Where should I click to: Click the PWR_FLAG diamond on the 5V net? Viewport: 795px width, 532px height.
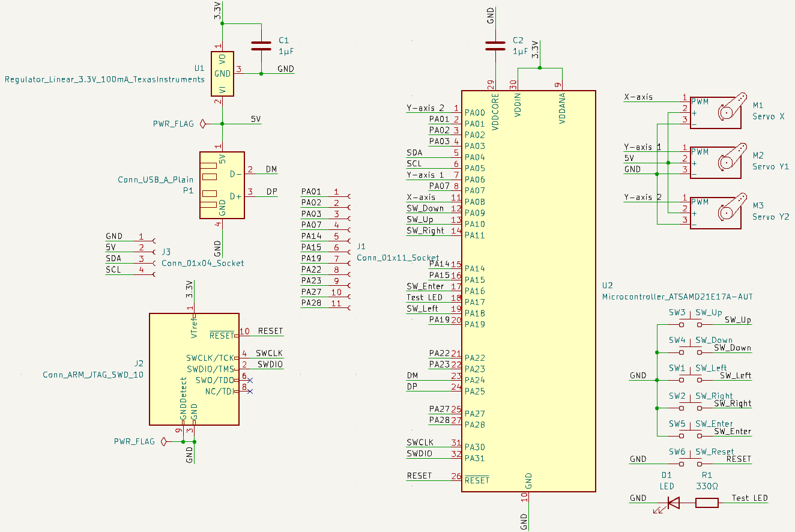(202, 124)
